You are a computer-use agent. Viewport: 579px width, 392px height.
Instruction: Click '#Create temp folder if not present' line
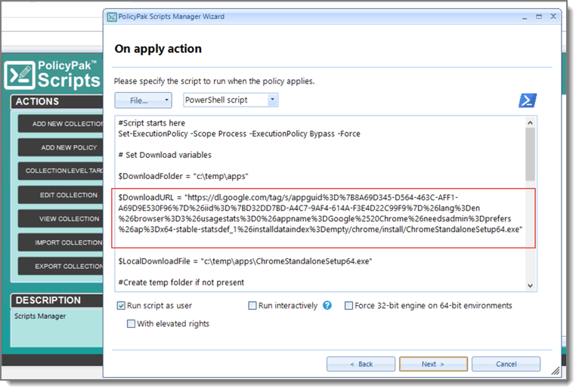click(181, 282)
